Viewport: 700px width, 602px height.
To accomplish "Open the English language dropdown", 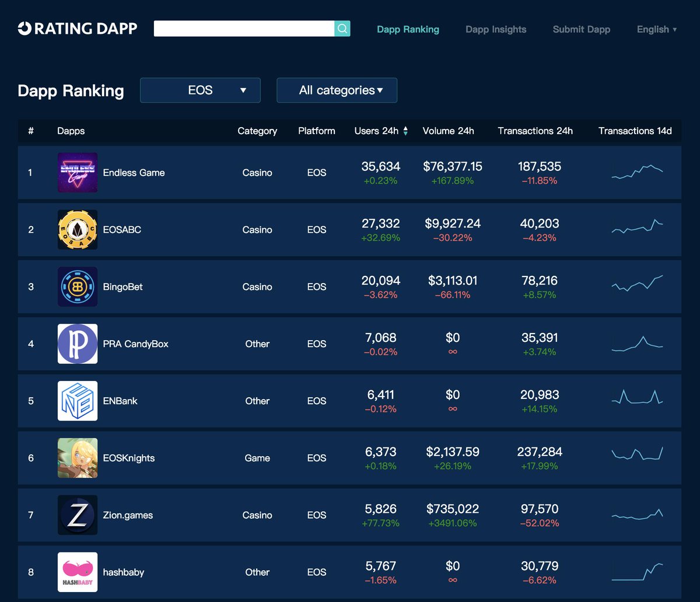I will click(657, 29).
